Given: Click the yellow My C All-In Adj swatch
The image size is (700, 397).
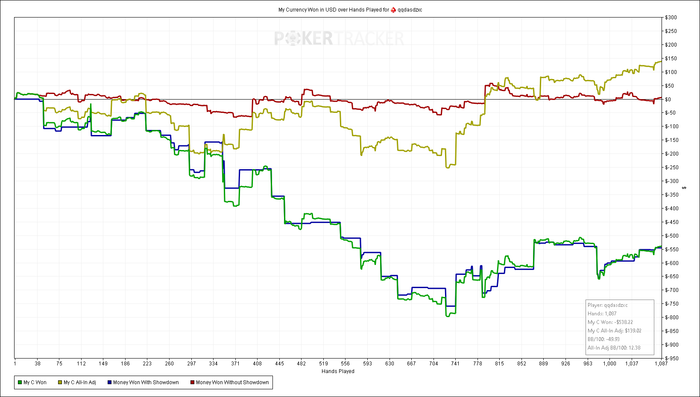Looking at the screenshot, I should (x=60, y=382).
